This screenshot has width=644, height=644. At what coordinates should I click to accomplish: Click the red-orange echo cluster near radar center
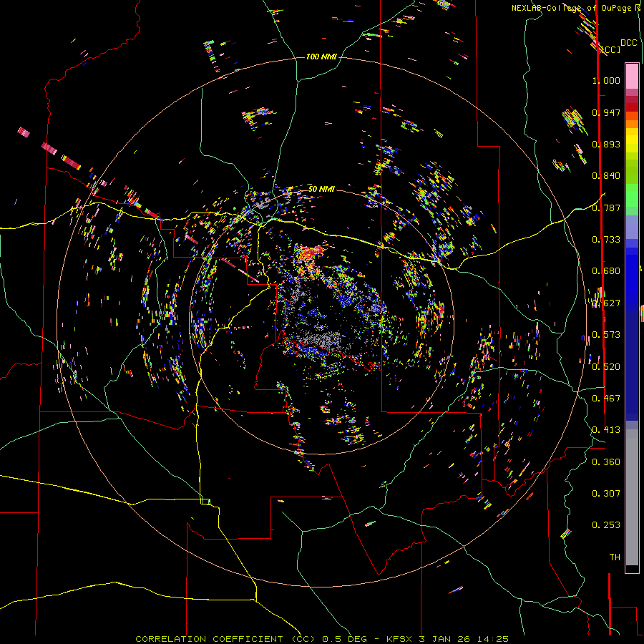coord(311,253)
